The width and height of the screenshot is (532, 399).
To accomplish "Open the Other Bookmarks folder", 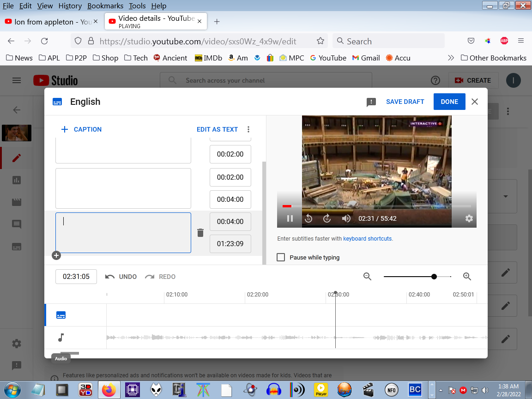I will [x=494, y=58].
